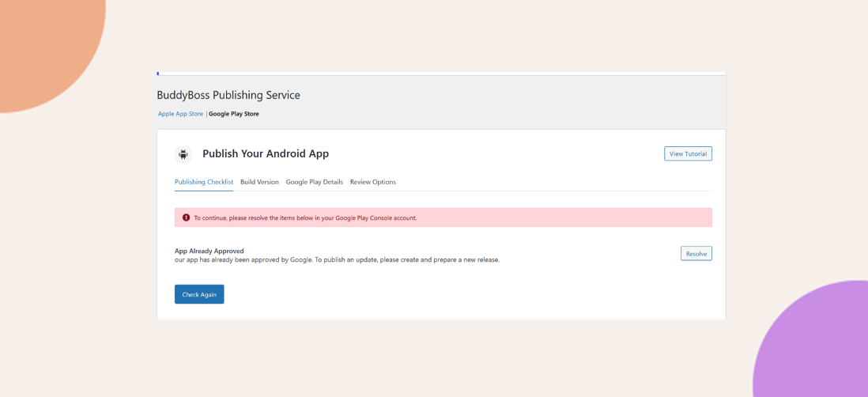Select the Google Play Store link

tap(234, 114)
